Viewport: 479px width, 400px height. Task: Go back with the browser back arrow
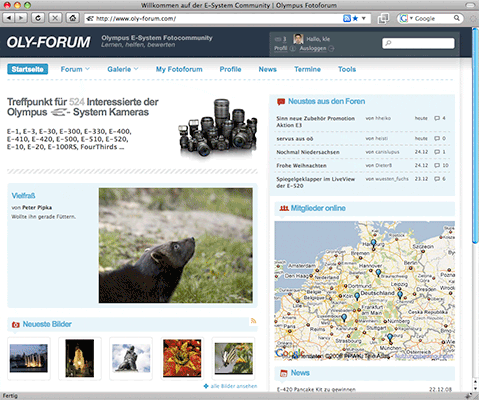coord(8,18)
